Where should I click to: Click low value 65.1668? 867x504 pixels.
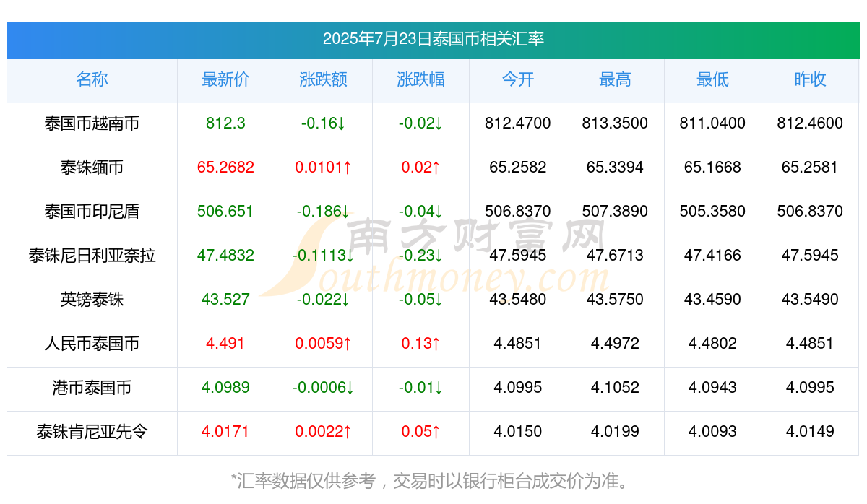coord(712,168)
